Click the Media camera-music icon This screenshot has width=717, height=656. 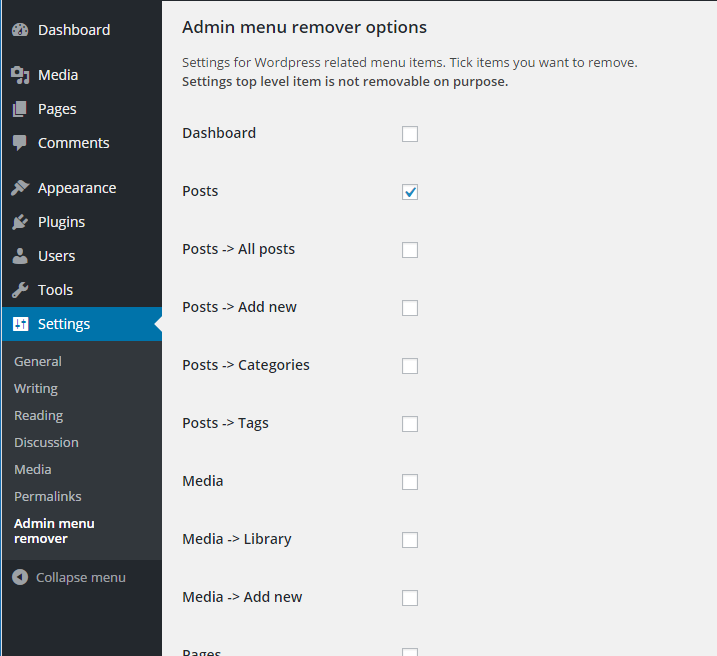(20, 75)
